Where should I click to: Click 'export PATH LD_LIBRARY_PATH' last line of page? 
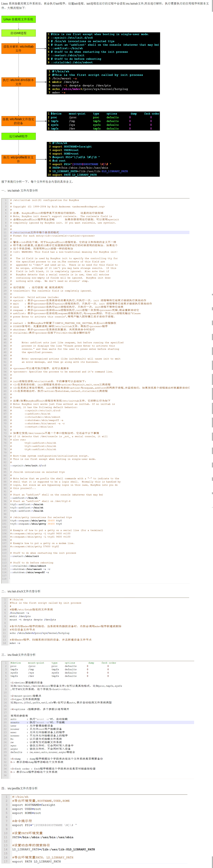click(37, 862)
